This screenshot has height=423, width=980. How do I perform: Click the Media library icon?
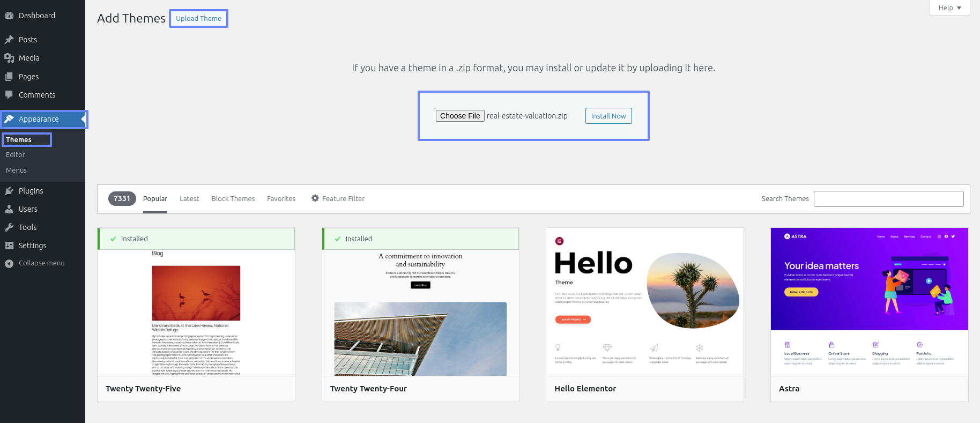coord(9,58)
